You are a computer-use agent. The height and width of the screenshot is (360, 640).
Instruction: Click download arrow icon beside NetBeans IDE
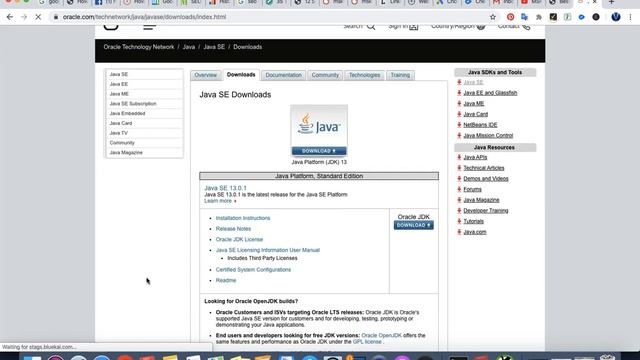(x=459, y=125)
